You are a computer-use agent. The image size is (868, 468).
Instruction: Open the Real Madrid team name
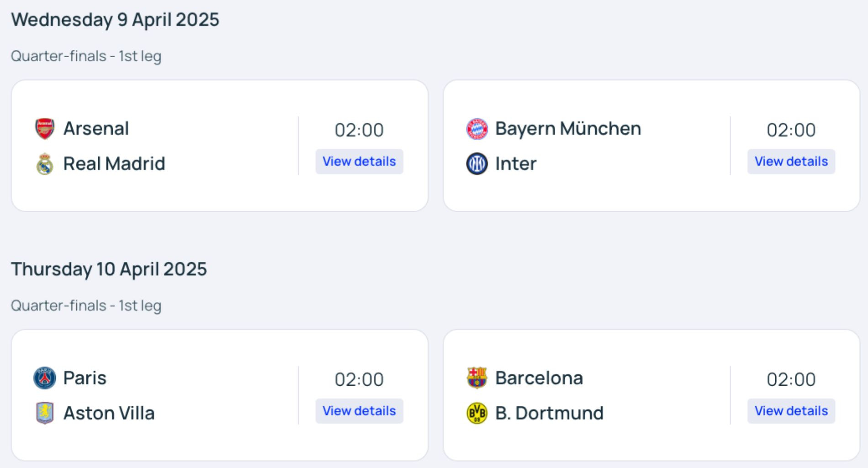pos(114,164)
